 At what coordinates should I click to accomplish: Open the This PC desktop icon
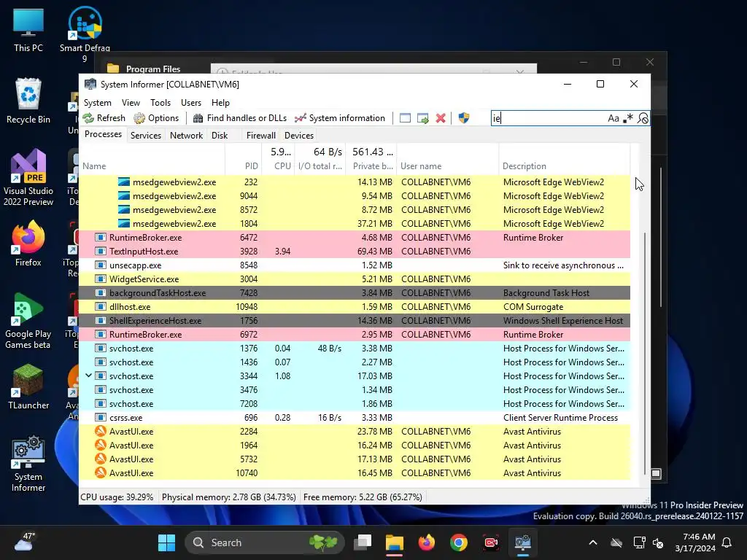pos(28,31)
